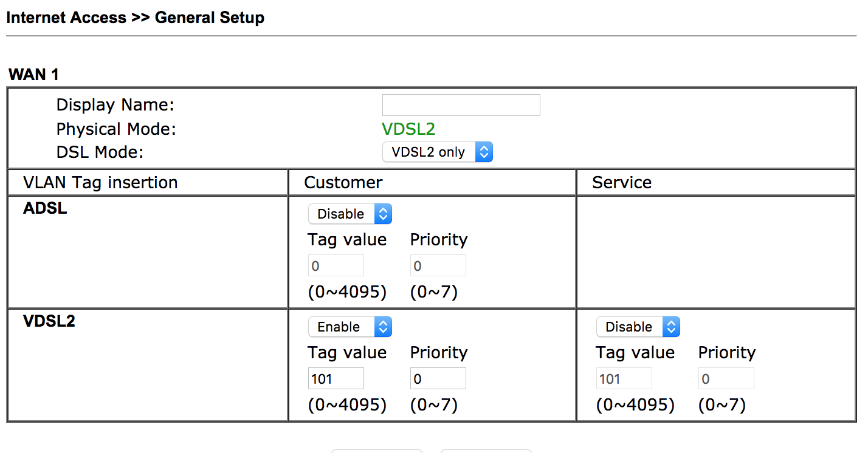Select the bold ADSL row label
This screenshot has width=868, height=453.
click(x=45, y=208)
